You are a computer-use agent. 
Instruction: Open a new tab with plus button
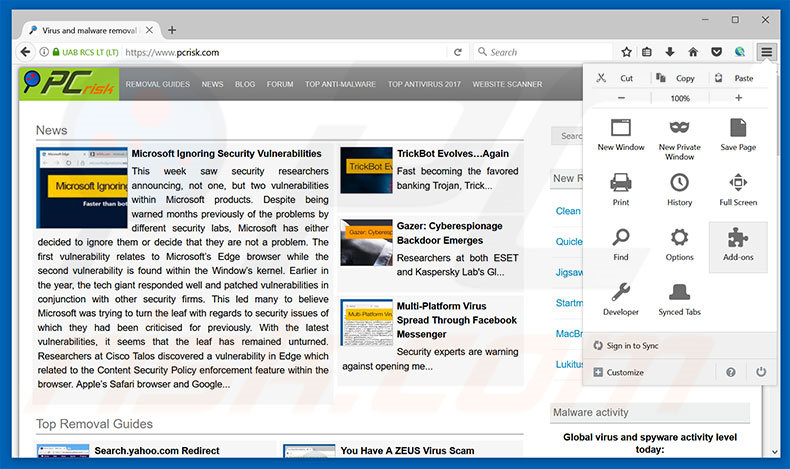point(172,30)
